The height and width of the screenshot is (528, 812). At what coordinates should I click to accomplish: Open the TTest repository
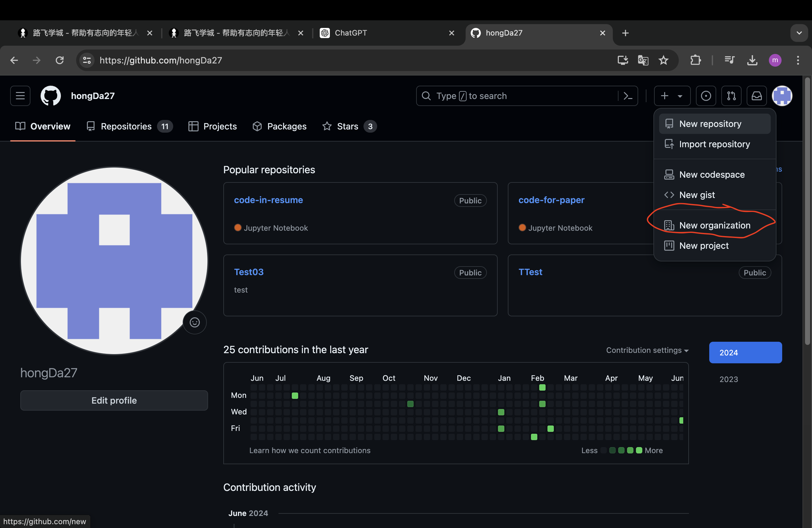pyautogui.click(x=530, y=272)
